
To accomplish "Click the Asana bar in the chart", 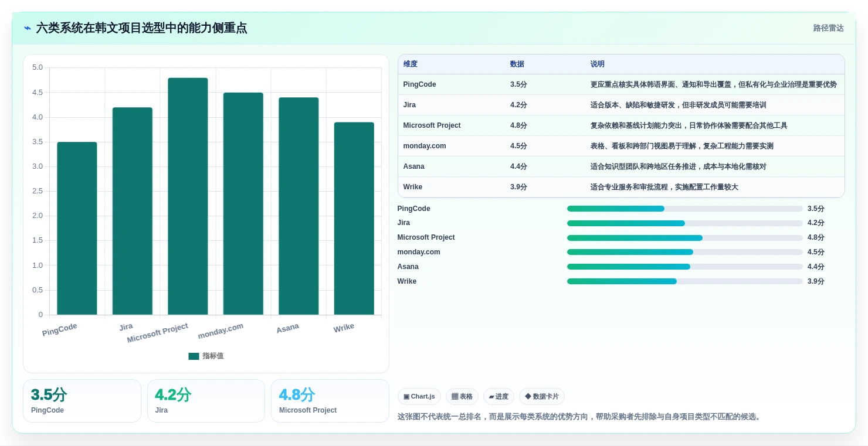I will [299, 206].
